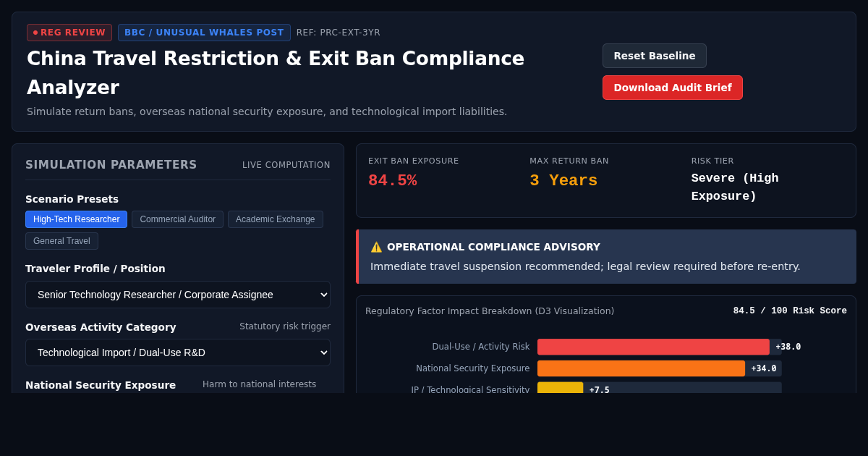Viewport: 868px width, 456px height.
Task: Open the Overseas Activity Category dropdown
Action: (x=178, y=352)
